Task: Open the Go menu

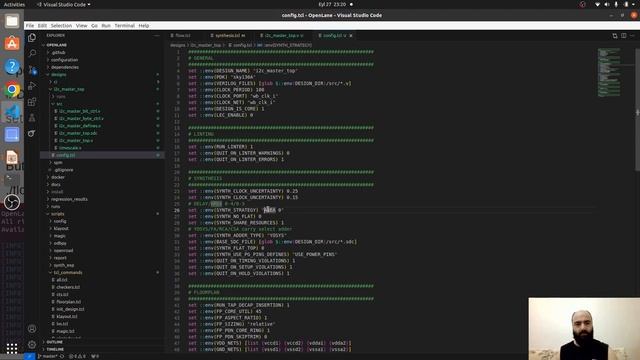Action: click(94, 26)
